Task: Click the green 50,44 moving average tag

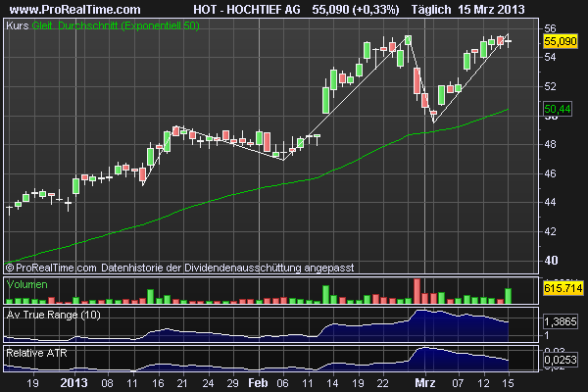Action: point(558,109)
